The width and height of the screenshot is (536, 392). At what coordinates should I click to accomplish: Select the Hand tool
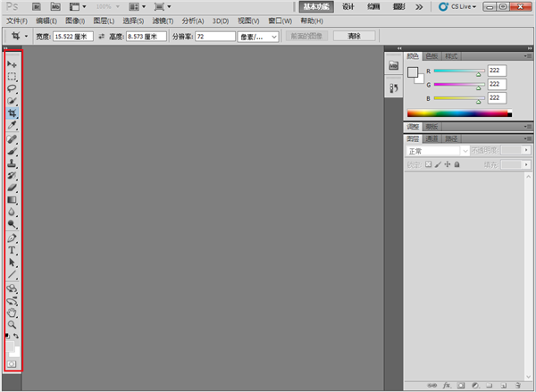[x=13, y=313]
